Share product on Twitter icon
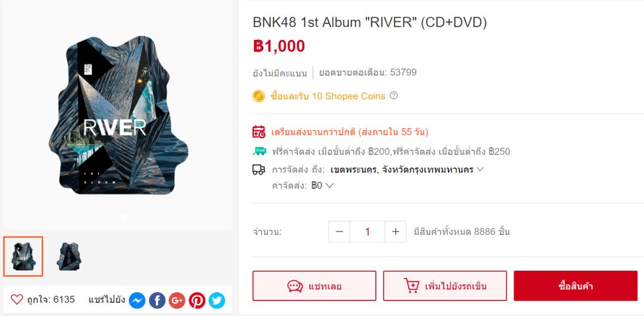The width and height of the screenshot is (644, 316). pyautogui.click(x=217, y=300)
